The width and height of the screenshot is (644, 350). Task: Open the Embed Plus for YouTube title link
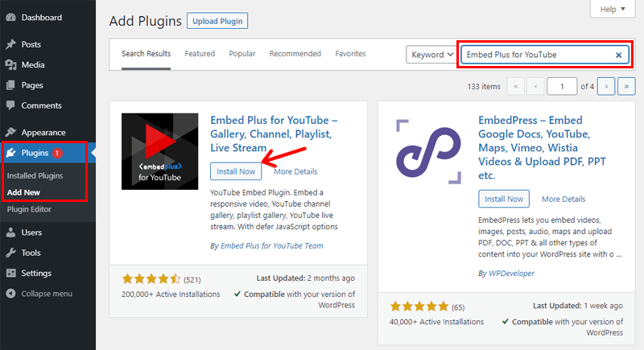tap(274, 134)
